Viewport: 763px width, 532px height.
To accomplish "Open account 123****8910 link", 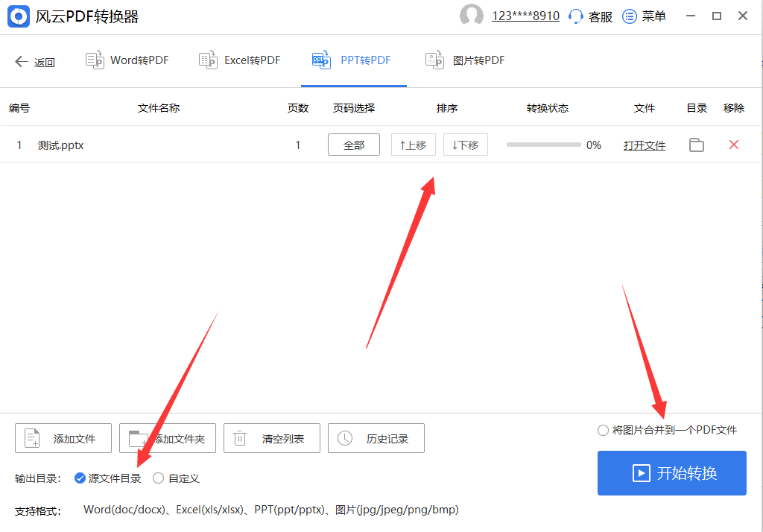I will tap(525, 16).
